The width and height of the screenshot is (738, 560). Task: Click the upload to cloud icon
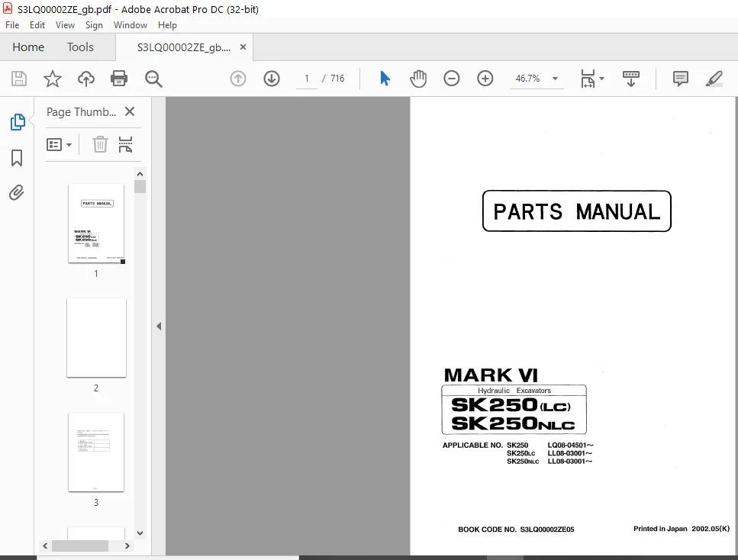pos(86,79)
